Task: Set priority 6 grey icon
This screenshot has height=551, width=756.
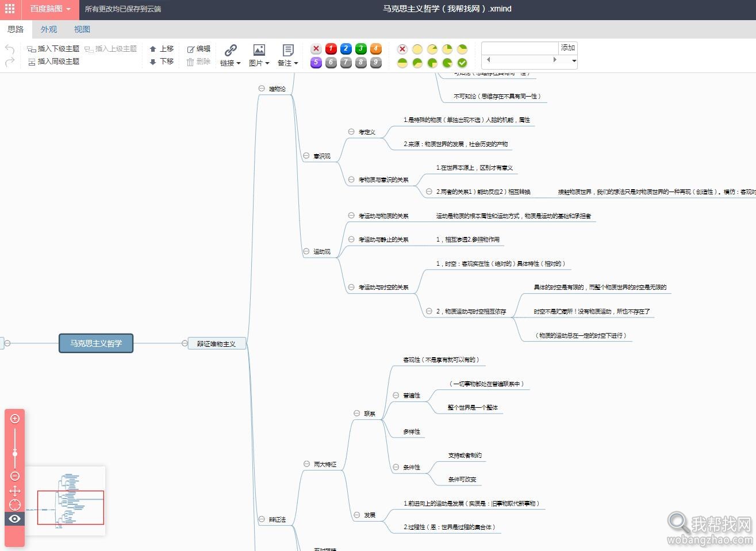Action: [331, 62]
